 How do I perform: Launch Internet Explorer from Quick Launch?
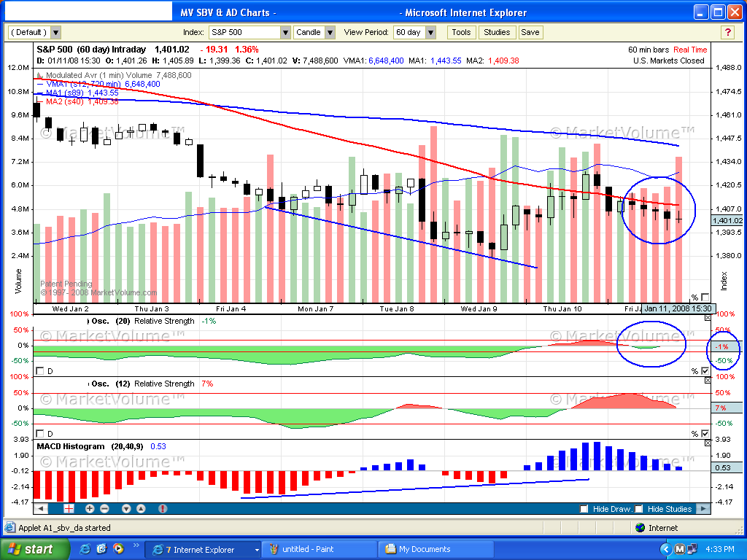click(85, 549)
